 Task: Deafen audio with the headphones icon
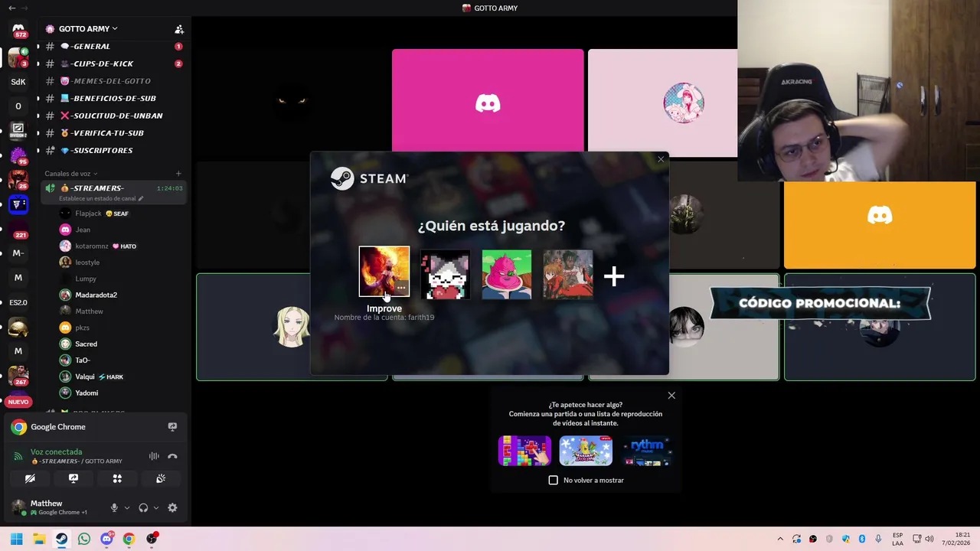tap(143, 507)
